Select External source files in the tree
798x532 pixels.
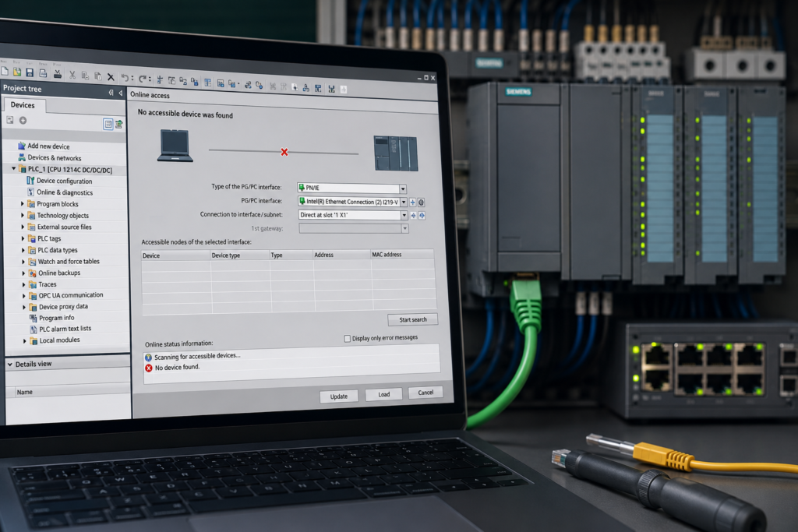pos(64,227)
